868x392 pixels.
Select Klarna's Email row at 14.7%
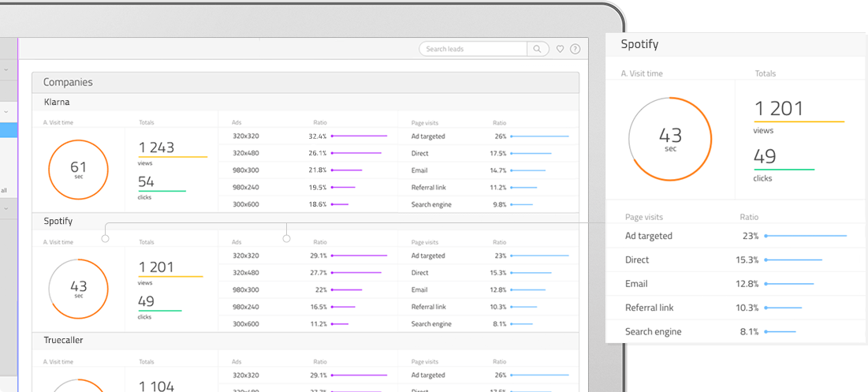tap(488, 170)
